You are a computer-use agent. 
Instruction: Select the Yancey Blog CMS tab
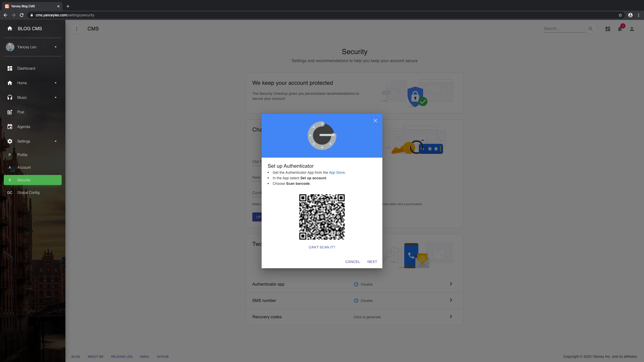coord(32,6)
